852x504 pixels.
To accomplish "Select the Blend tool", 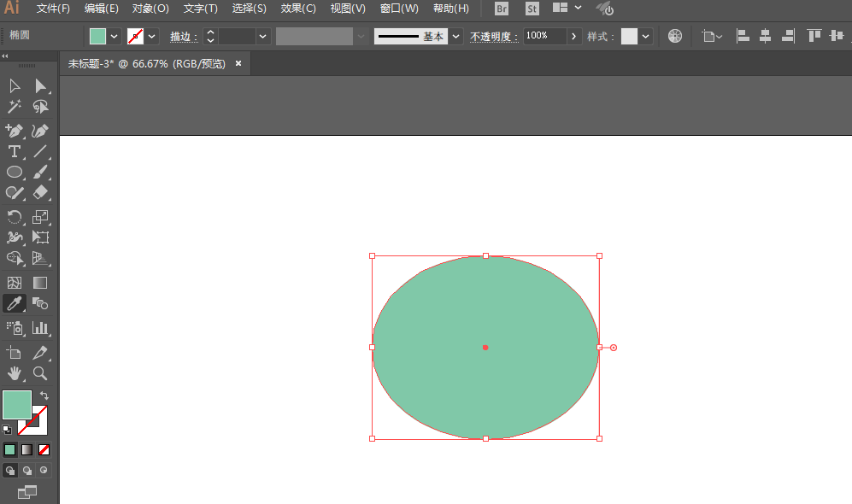I will point(40,303).
